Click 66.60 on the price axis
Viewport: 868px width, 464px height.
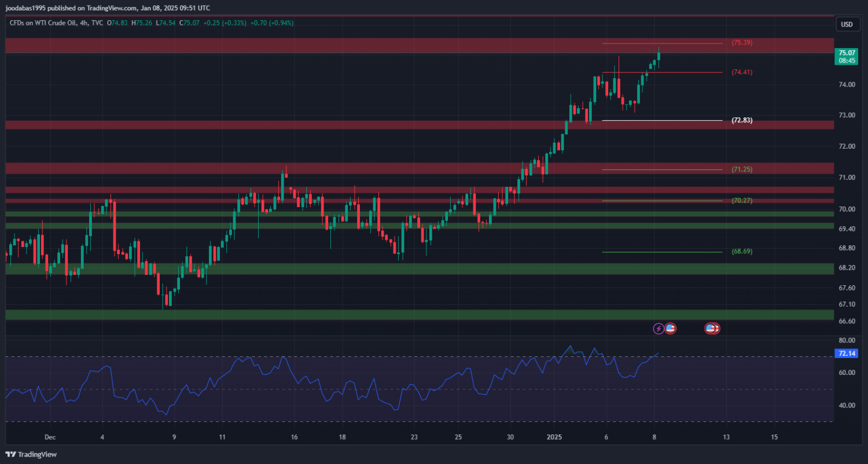click(847, 321)
